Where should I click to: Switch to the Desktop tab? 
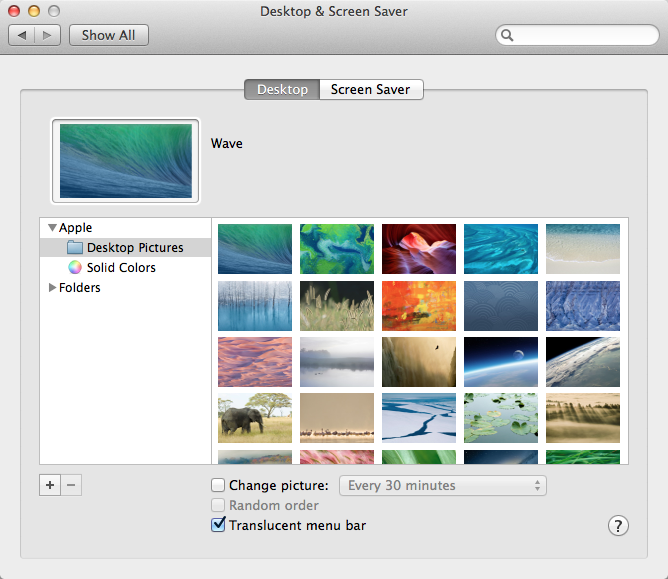(282, 89)
